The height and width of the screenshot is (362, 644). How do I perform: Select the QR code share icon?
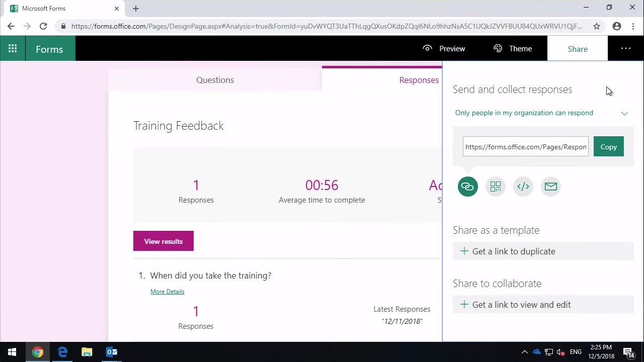point(496,187)
